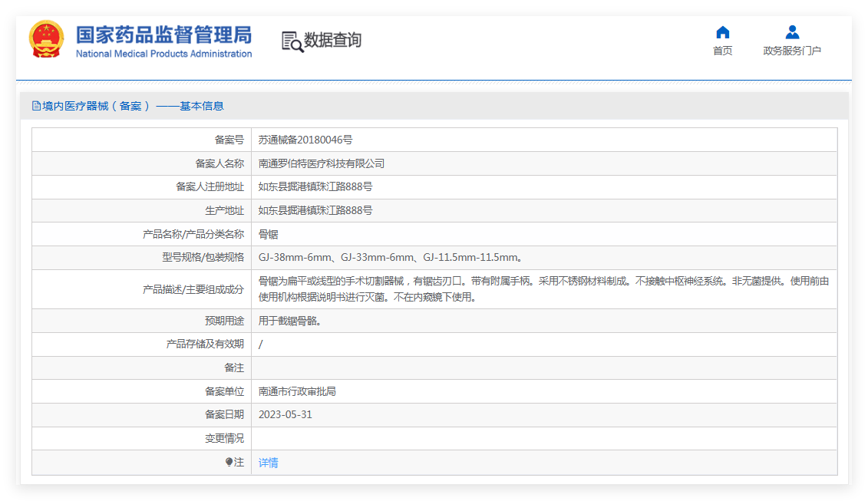868x501 pixels.
Task: Click the slash value for 产品存储及有效期
Action: (x=261, y=344)
